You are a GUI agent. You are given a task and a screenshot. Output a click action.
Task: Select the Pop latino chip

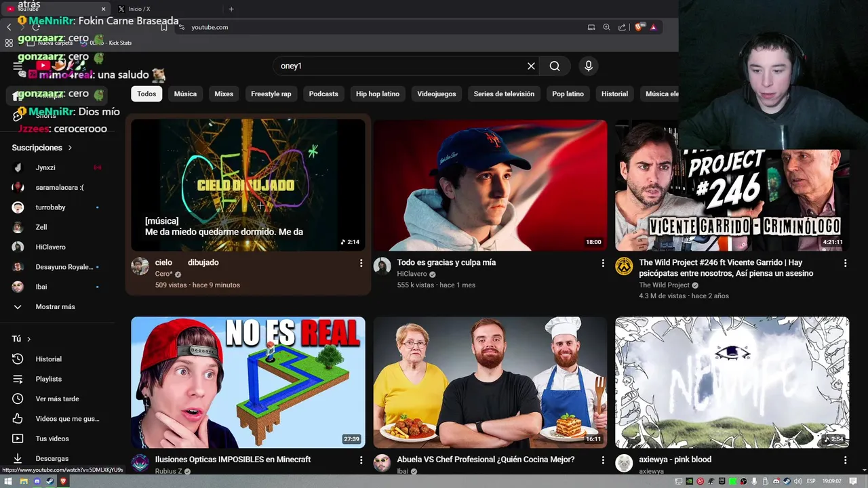[568, 94]
